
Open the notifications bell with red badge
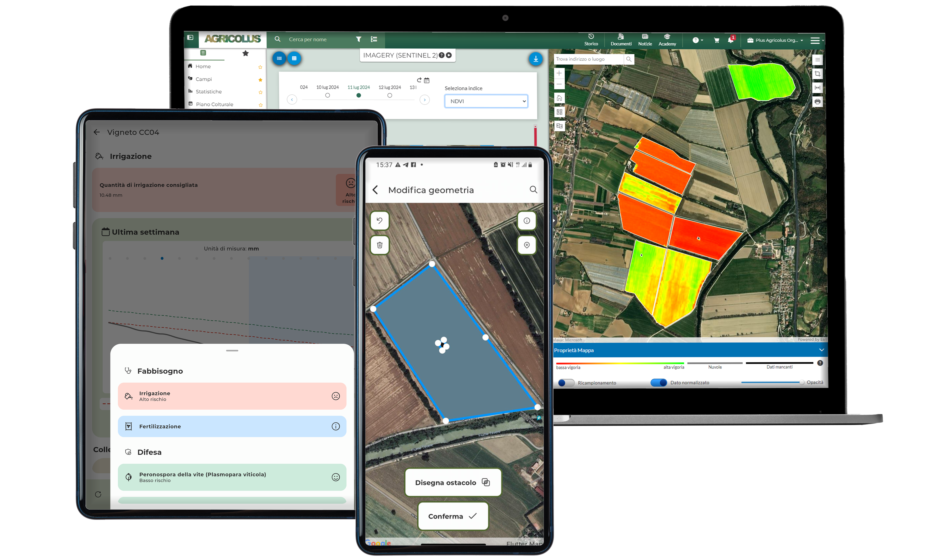click(731, 40)
